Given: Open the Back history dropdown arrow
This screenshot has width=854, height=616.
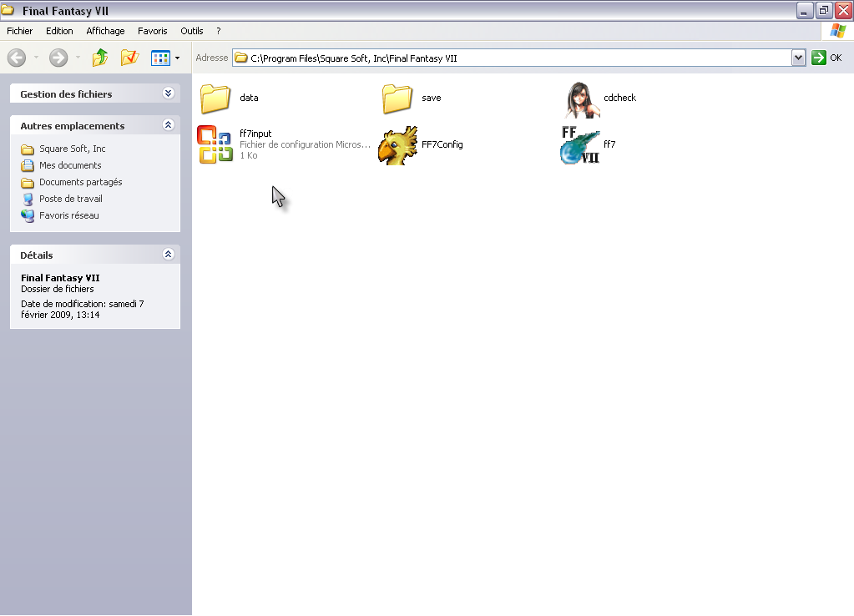Looking at the screenshot, I should point(36,58).
